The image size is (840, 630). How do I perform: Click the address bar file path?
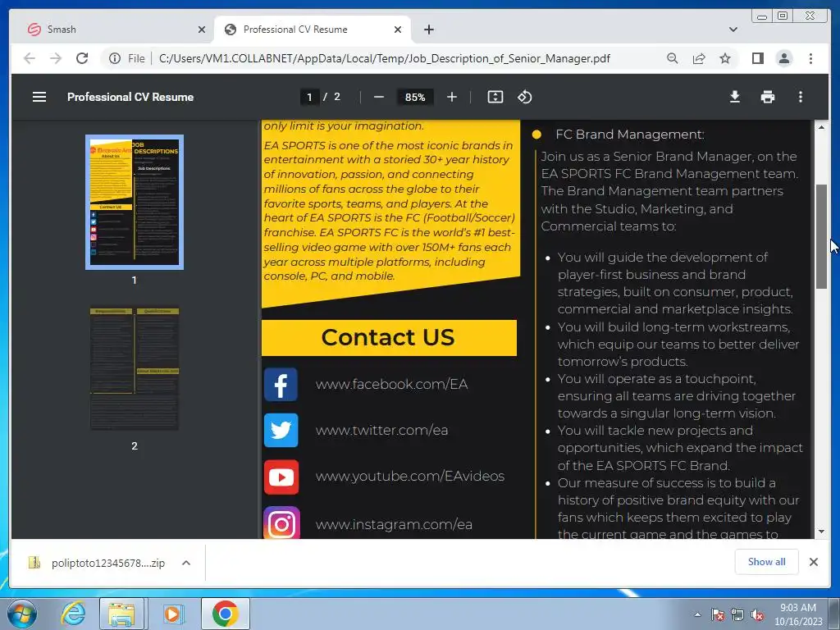pos(385,58)
